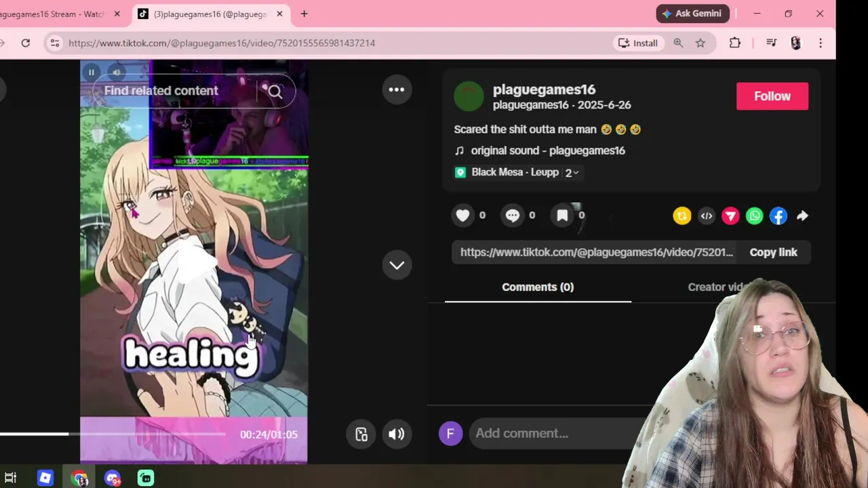Open comments via speech bubble icon

click(x=513, y=216)
